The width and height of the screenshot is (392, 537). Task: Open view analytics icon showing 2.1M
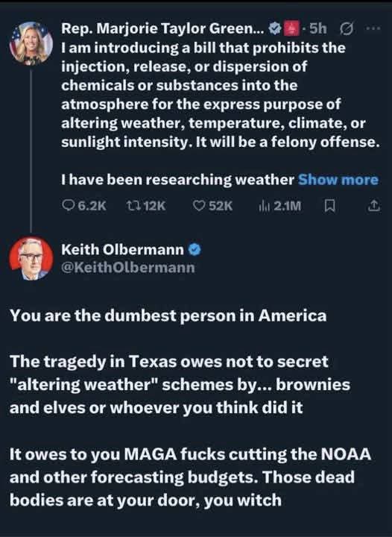[x=279, y=206]
